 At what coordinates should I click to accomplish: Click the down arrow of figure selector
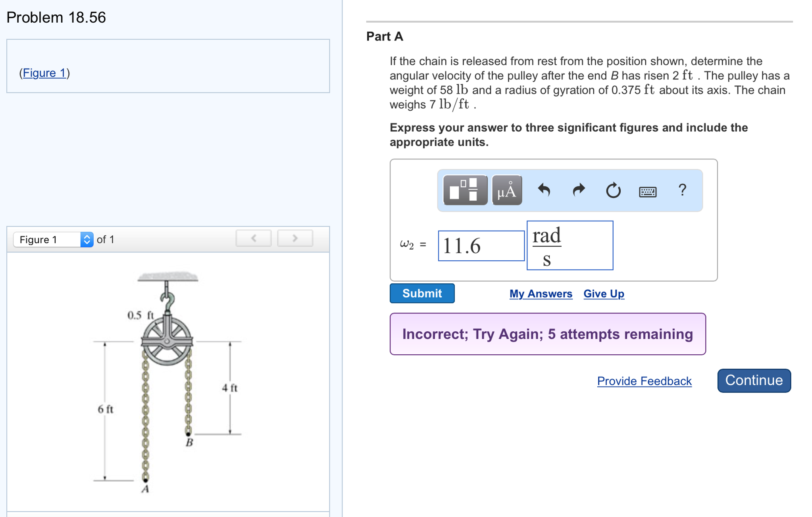pyautogui.click(x=87, y=242)
